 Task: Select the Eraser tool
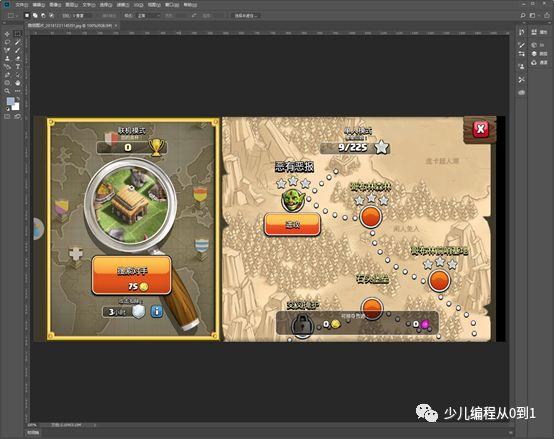(x=17, y=58)
